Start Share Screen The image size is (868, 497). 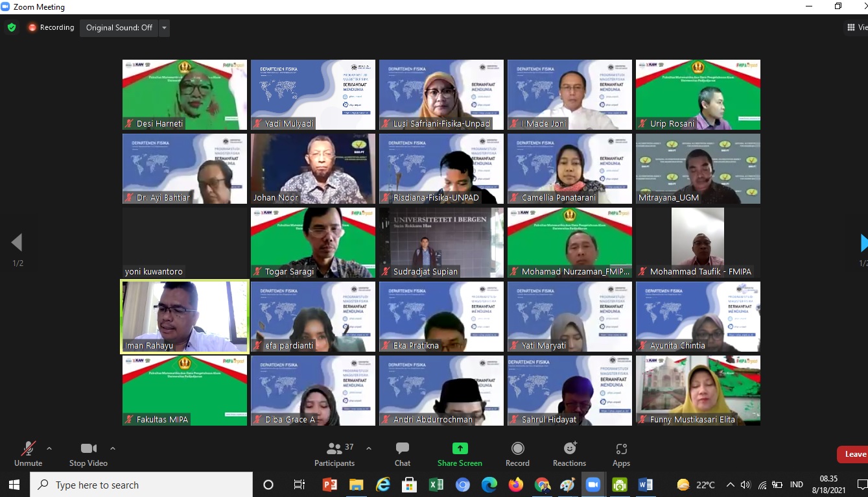[x=460, y=454]
